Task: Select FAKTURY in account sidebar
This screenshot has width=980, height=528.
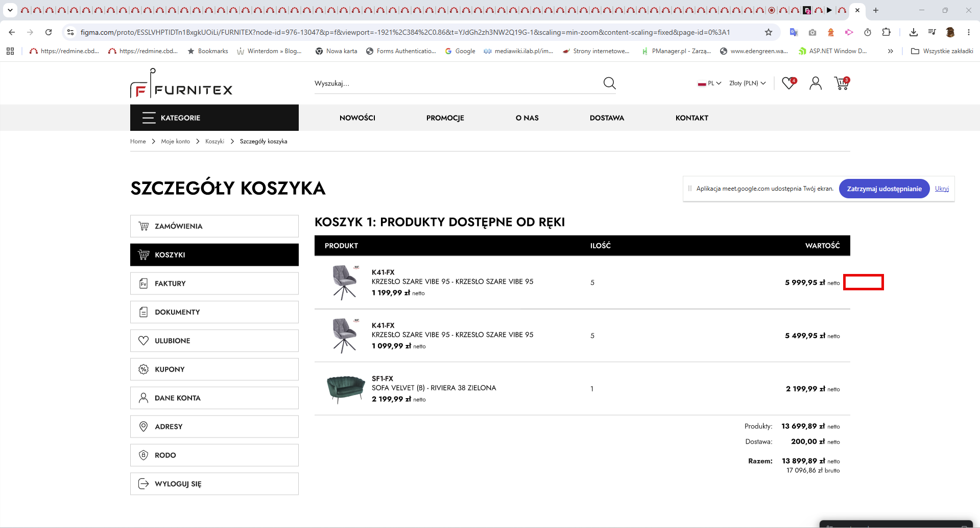Action: point(214,283)
